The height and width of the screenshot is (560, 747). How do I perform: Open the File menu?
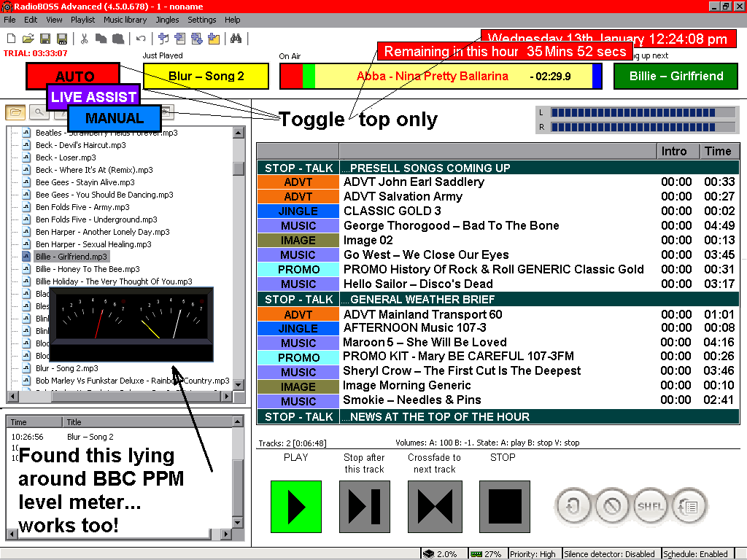9,20
